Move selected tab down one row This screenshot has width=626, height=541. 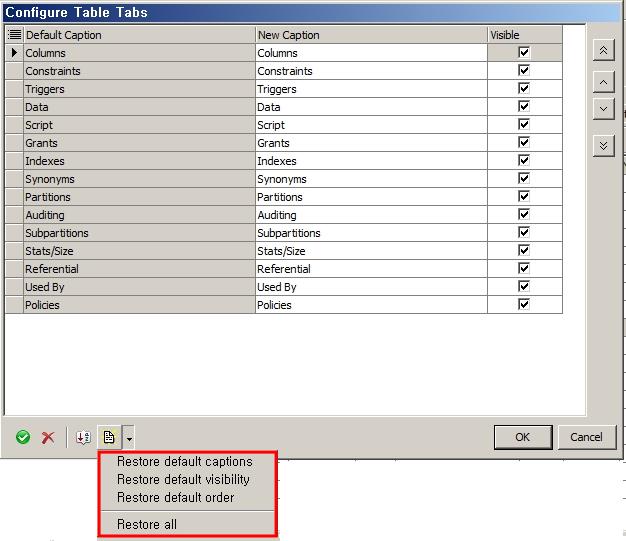pos(603,109)
